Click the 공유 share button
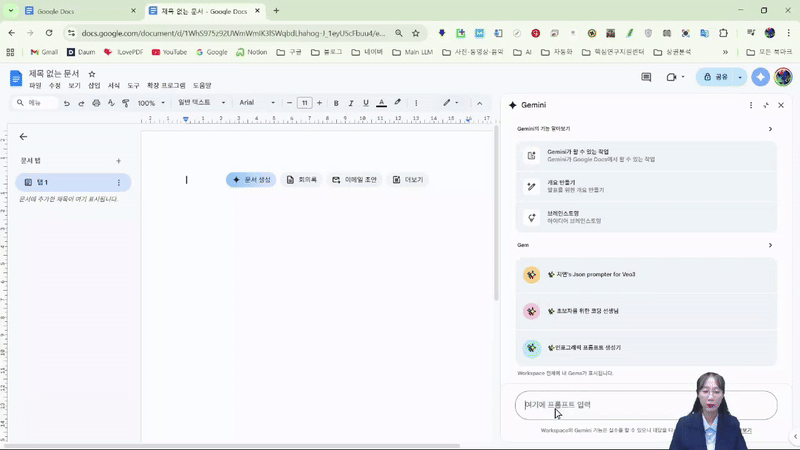Viewport: 800px width, 450px height. click(717, 77)
